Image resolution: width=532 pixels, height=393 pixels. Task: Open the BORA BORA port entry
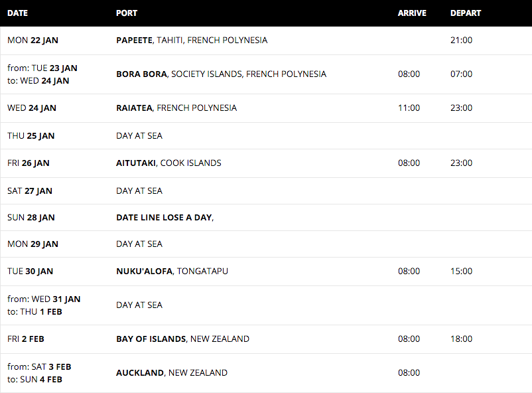click(x=221, y=74)
